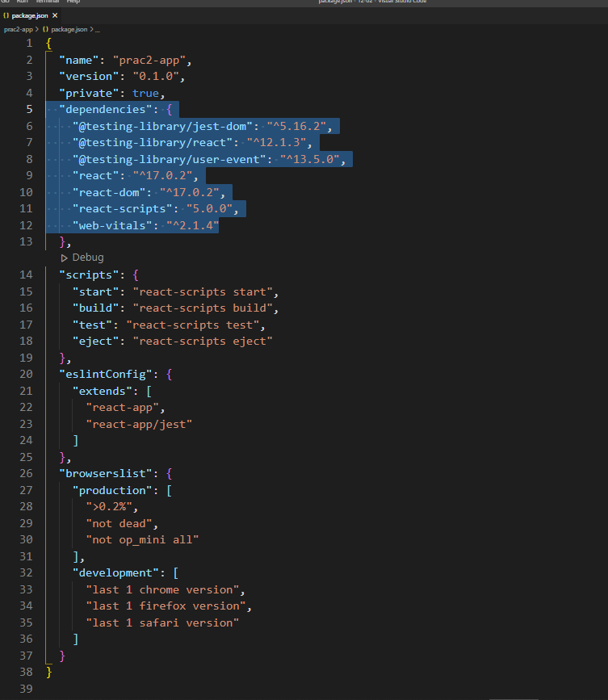Open the package.json breadcrumb dropdown
The width and height of the screenshot is (608, 700).
[69, 28]
